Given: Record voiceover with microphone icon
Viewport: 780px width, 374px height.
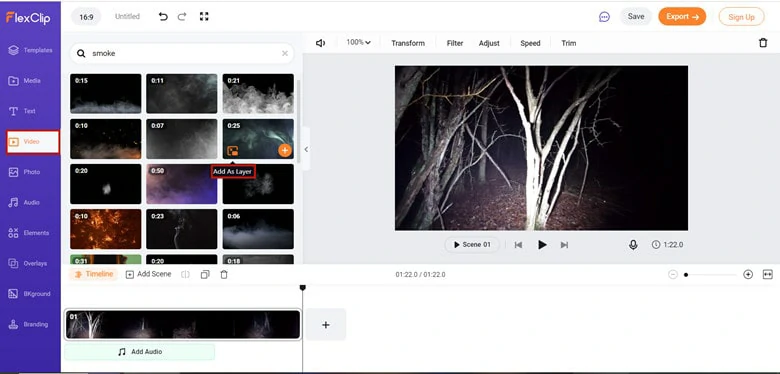Looking at the screenshot, I should pyautogui.click(x=633, y=245).
